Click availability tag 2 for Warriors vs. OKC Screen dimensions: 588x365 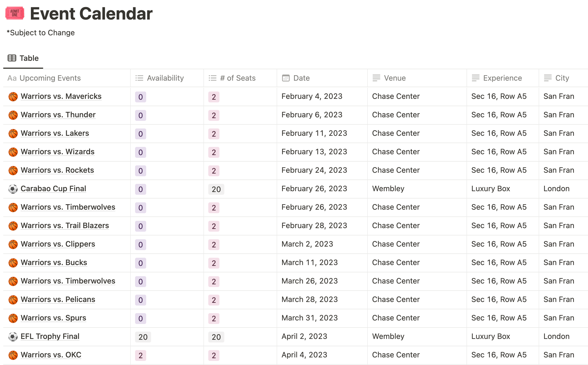[140, 355]
